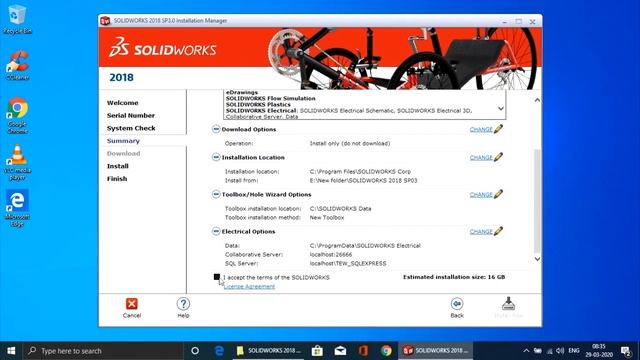
Task: Open the License Agreement link
Action: pyautogui.click(x=249, y=287)
